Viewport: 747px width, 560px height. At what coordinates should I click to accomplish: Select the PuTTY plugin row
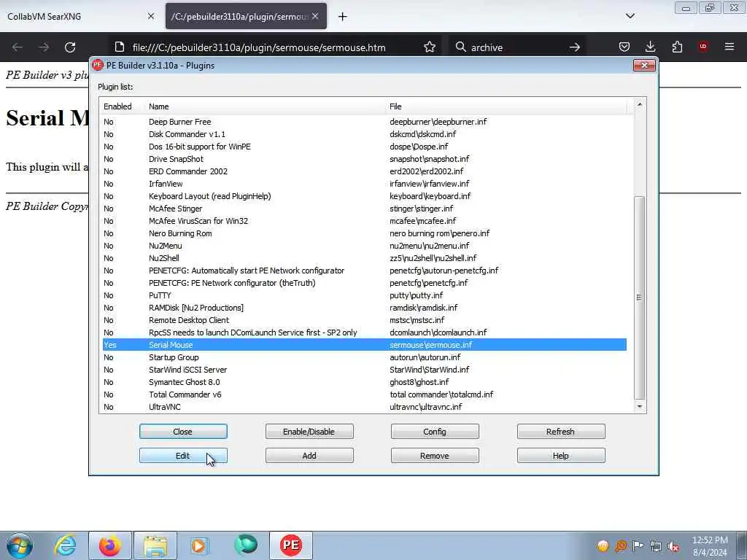point(365,295)
